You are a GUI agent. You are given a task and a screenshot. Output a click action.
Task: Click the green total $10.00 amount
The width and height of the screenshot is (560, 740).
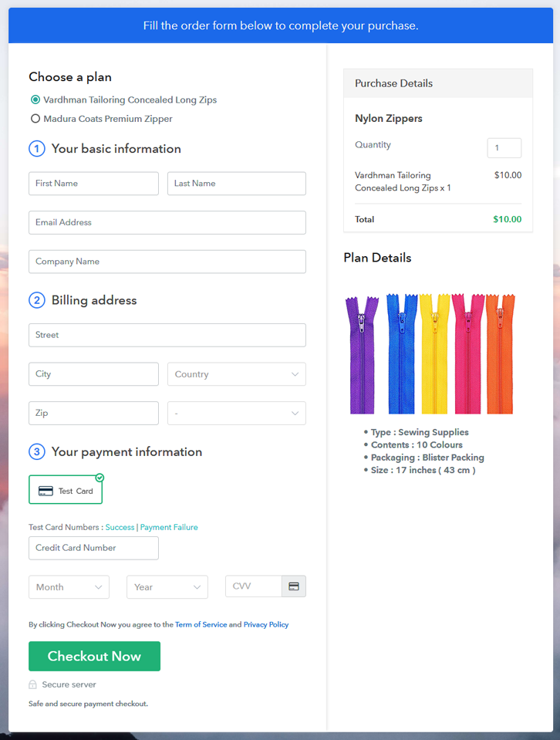[507, 219]
